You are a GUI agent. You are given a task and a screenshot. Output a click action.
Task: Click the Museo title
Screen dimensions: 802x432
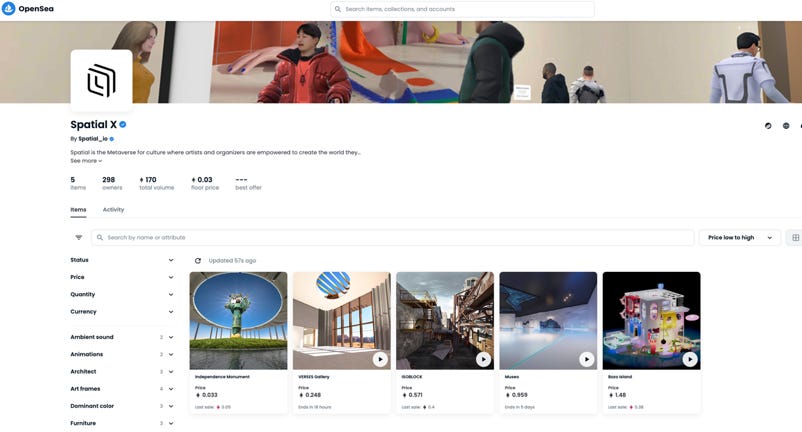click(512, 377)
